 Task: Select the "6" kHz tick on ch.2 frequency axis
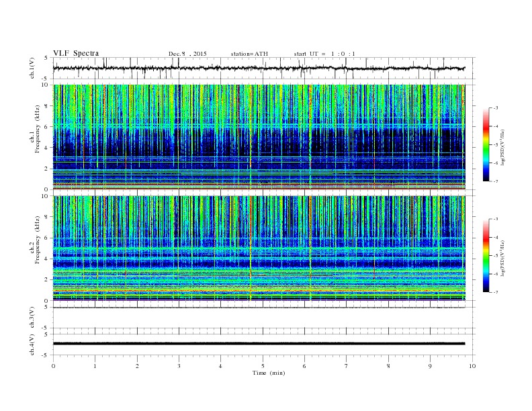[46, 238]
